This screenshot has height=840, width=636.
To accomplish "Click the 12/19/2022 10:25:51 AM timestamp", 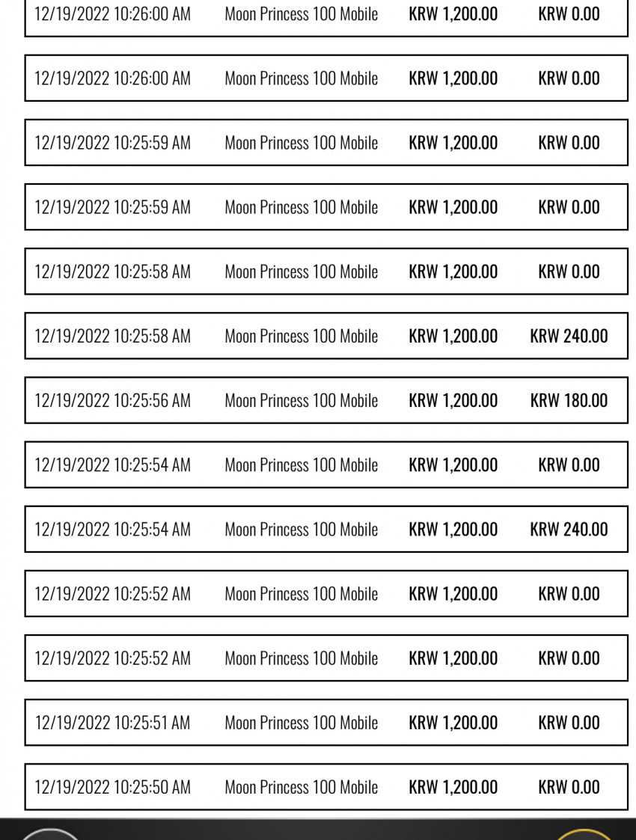I will point(112,723).
